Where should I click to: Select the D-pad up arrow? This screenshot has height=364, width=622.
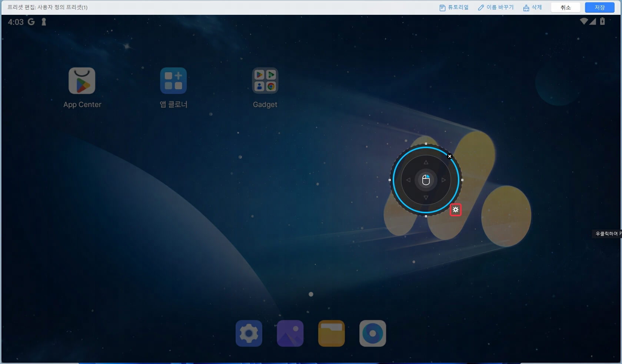[x=426, y=162]
